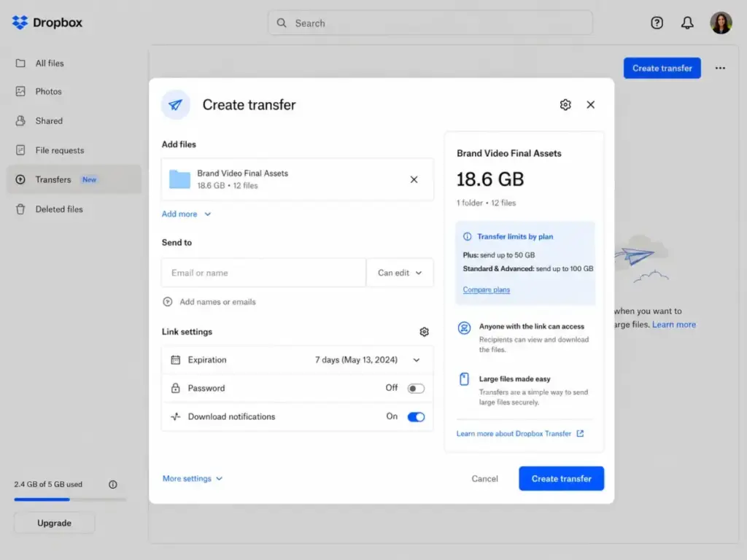Image resolution: width=747 pixels, height=560 pixels.
Task: Click the storage usage info icon
Action: [x=112, y=484]
